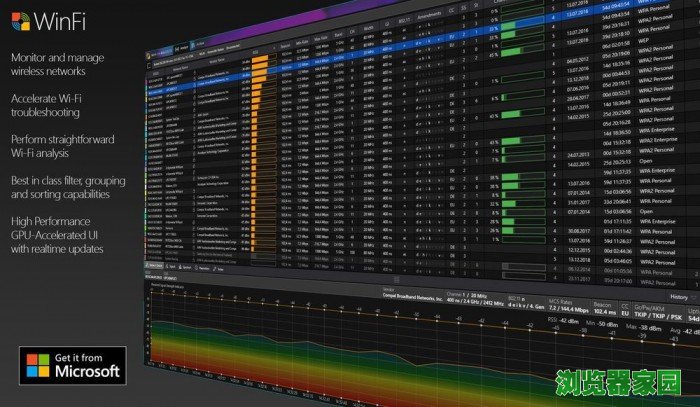Open the Get it from Microsoft badge
700x407 pixels.
tap(72, 366)
